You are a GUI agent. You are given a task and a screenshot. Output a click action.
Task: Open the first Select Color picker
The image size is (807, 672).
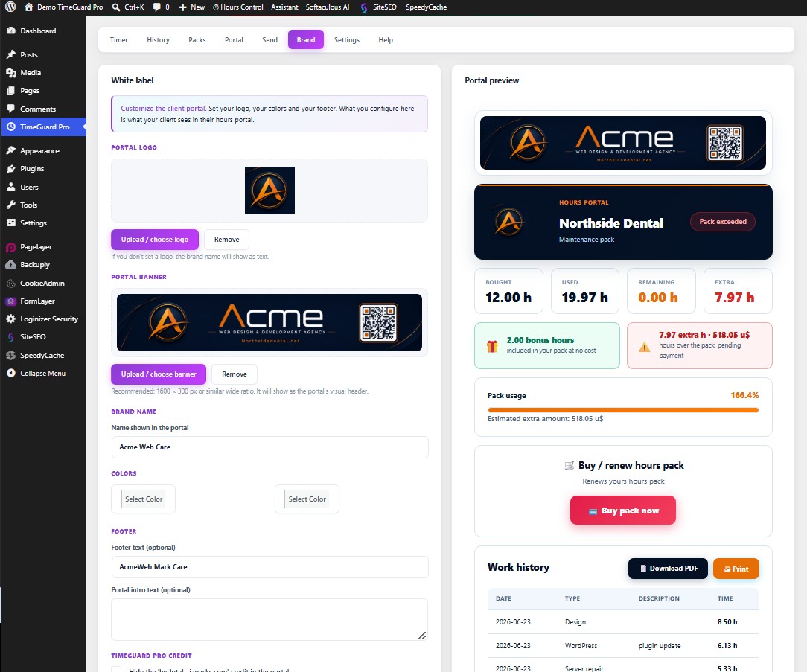tap(144, 499)
